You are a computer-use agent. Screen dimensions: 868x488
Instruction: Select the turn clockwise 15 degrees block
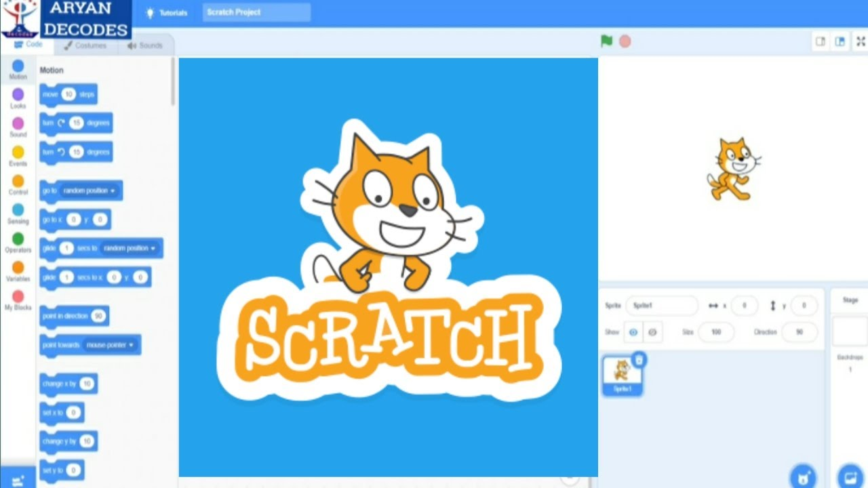(x=76, y=123)
